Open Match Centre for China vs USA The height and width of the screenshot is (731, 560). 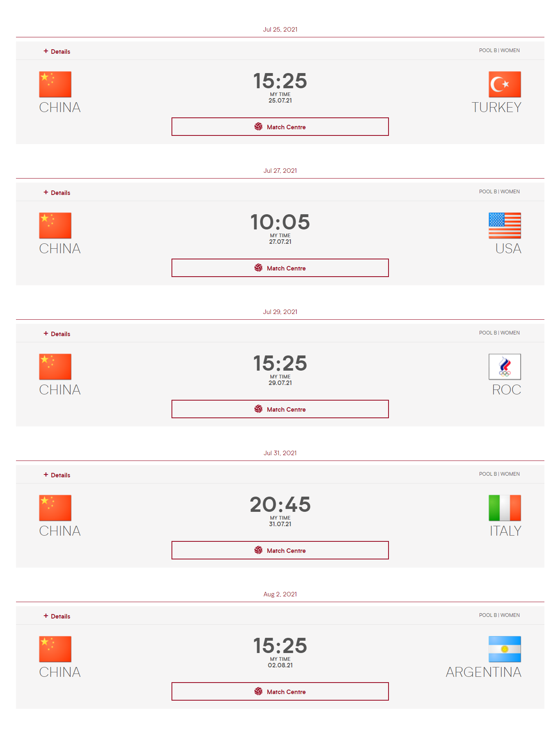280,268
